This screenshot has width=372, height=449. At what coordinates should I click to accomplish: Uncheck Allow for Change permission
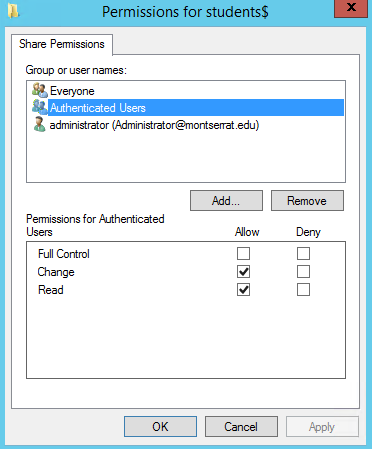pos(243,272)
